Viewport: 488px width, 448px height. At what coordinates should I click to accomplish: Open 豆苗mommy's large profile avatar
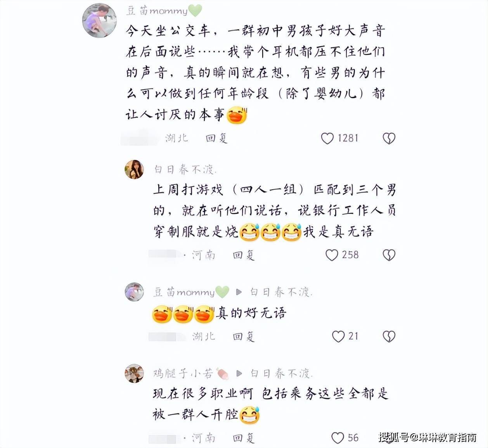pos(99,21)
